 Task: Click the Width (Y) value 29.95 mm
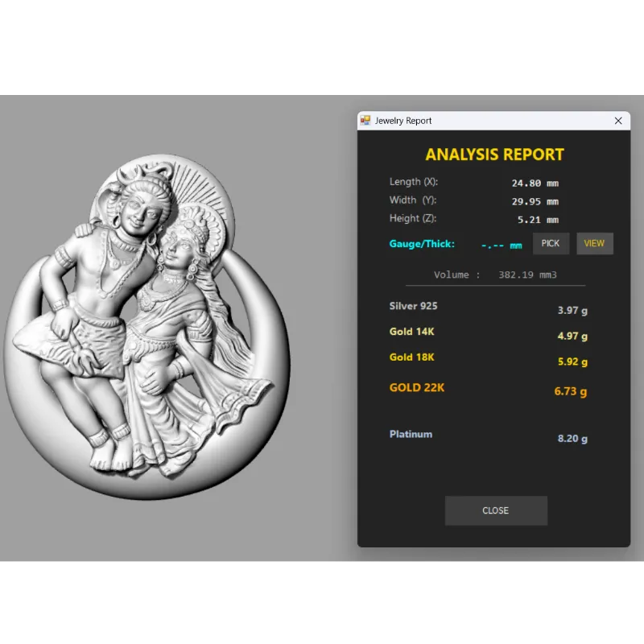click(535, 201)
